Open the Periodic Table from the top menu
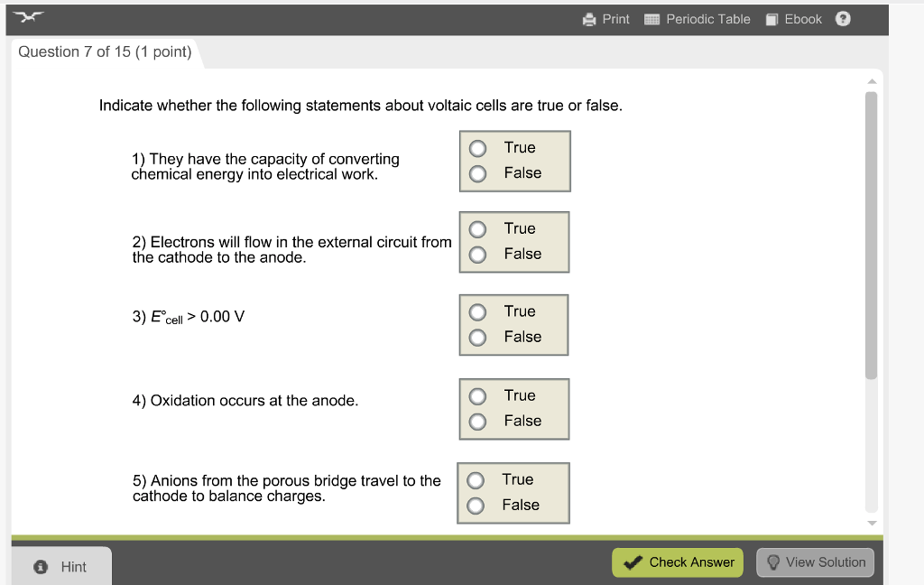 tap(707, 19)
